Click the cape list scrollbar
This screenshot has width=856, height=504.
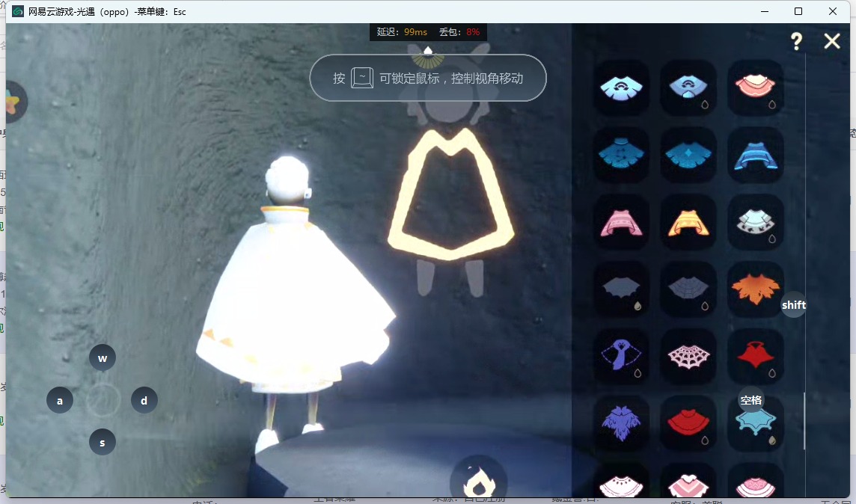(805, 420)
